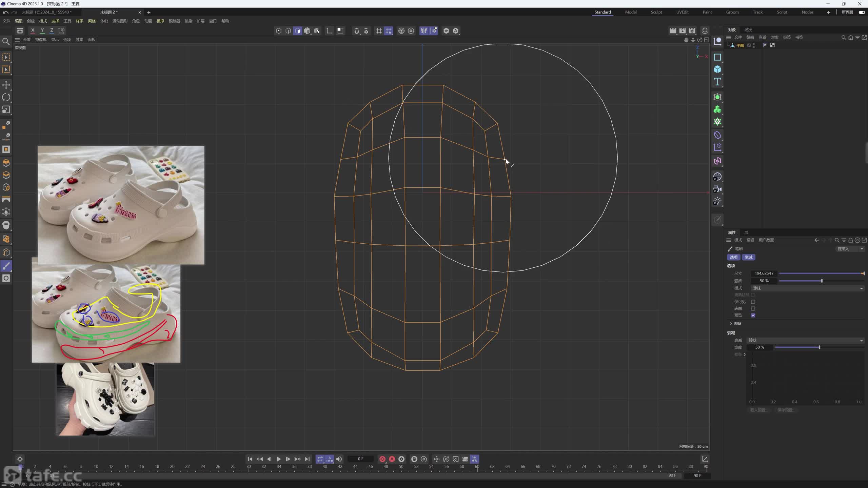Check the 表面 checkbox
The height and width of the screenshot is (488, 868).
(753, 308)
